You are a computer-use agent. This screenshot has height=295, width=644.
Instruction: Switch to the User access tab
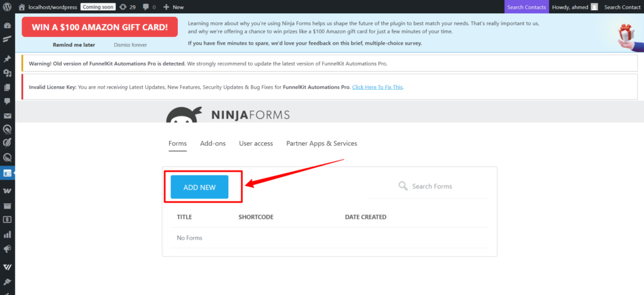click(256, 143)
